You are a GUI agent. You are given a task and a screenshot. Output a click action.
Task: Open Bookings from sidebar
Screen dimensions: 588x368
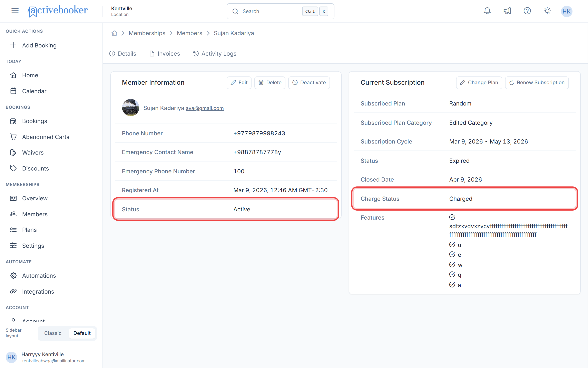[x=35, y=121]
